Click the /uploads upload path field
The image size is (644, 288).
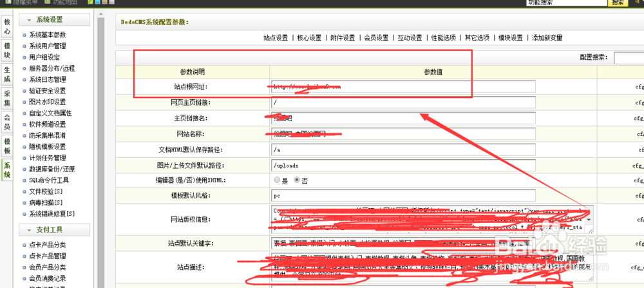pyautogui.click(x=403, y=165)
